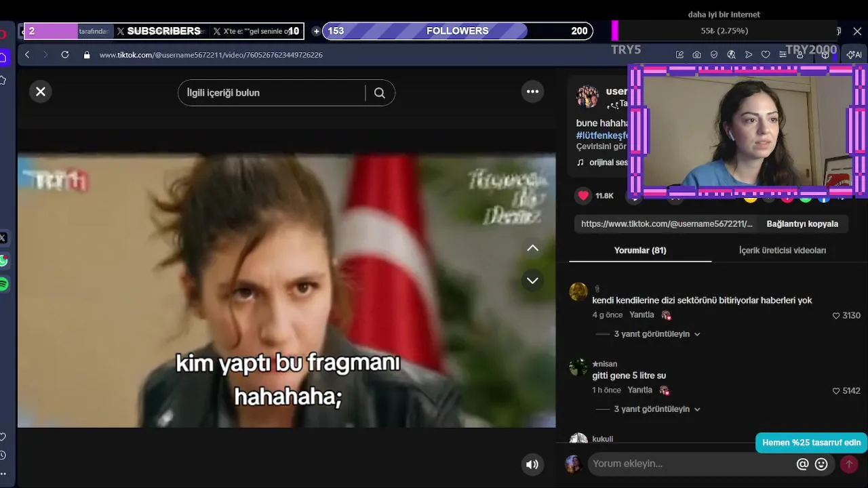Open the emoji picker in comment box
Image resolution: width=868 pixels, height=488 pixels.
click(821, 464)
